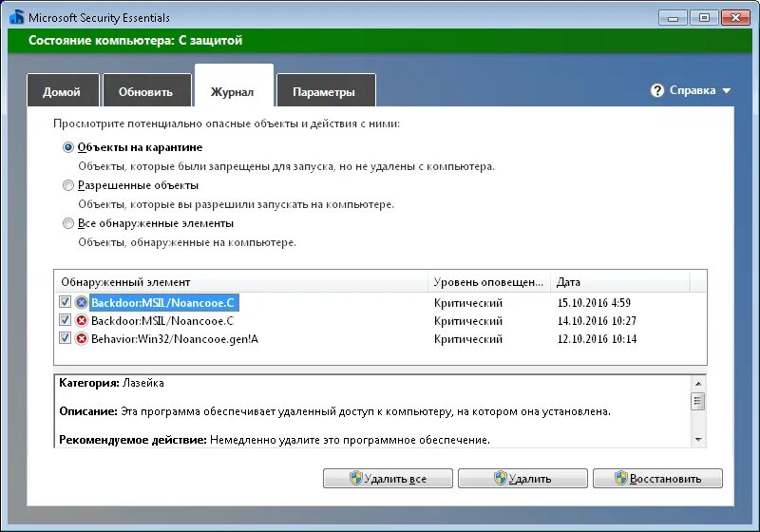
Task: Open the Справка dropdown arrow
Action: pyautogui.click(x=726, y=90)
